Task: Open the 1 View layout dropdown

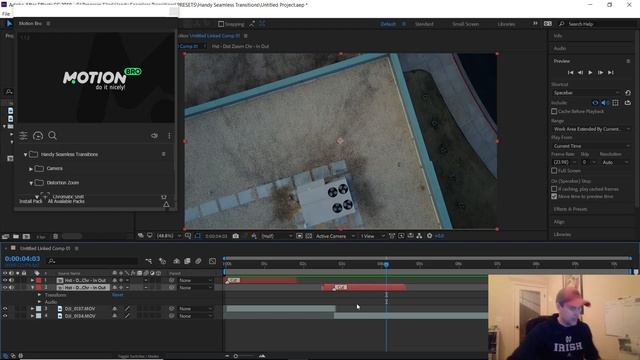Action: 372,236
